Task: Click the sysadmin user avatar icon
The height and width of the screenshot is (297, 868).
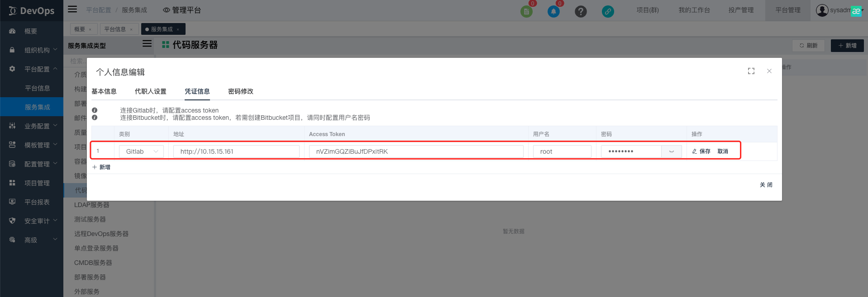Action: click(x=822, y=10)
